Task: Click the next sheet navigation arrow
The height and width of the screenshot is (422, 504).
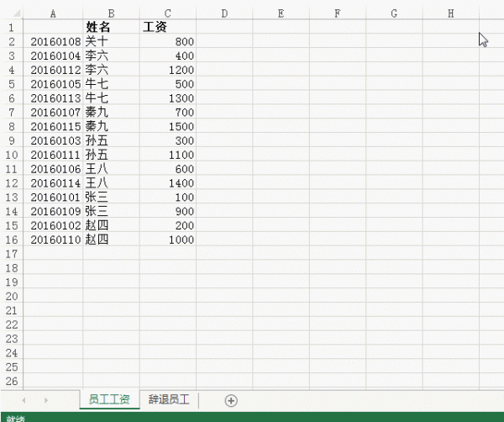Action: click(x=45, y=400)
